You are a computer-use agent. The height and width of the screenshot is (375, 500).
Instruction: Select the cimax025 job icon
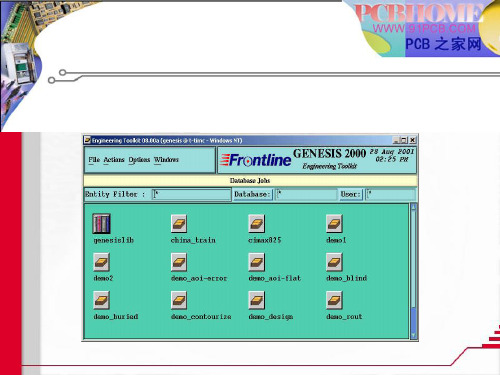[257, 223]
